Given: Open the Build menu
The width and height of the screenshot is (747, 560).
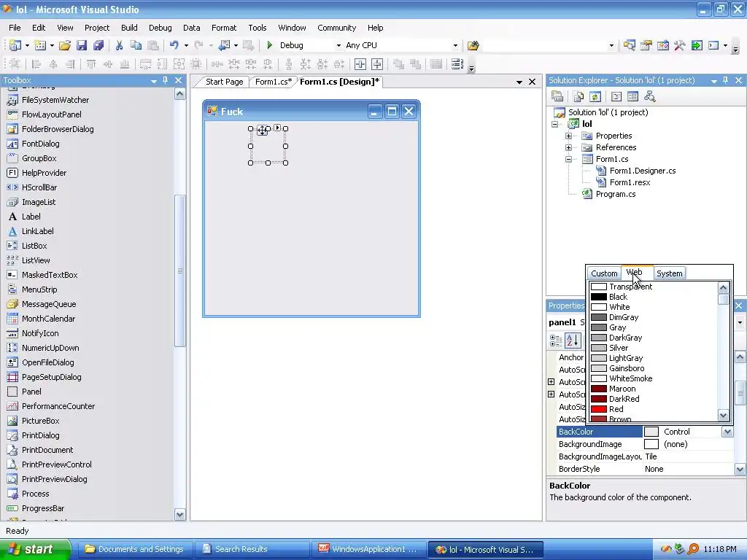Looking at the screenshot, I should tap(129, 28).
